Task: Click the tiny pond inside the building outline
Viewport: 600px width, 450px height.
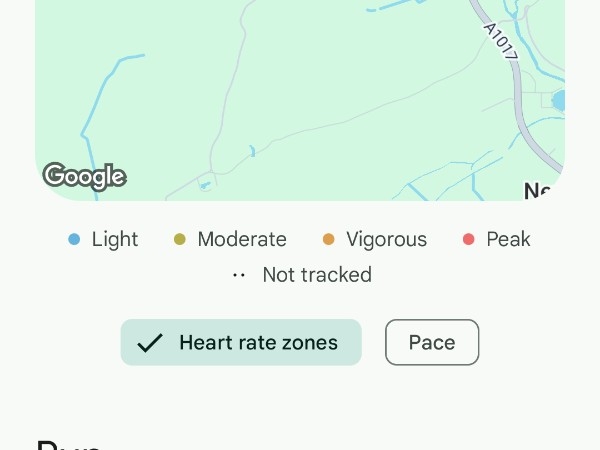Action: 205,186
